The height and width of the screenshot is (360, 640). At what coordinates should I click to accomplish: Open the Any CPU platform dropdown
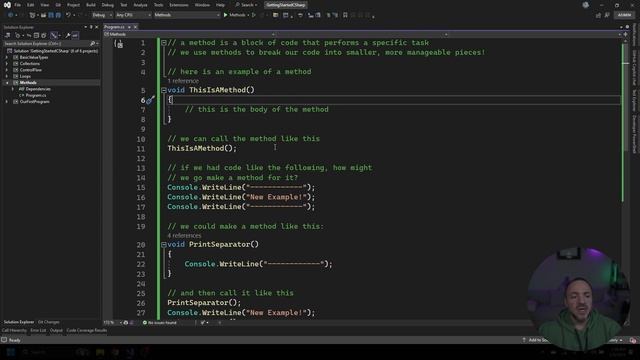point(133,15)
